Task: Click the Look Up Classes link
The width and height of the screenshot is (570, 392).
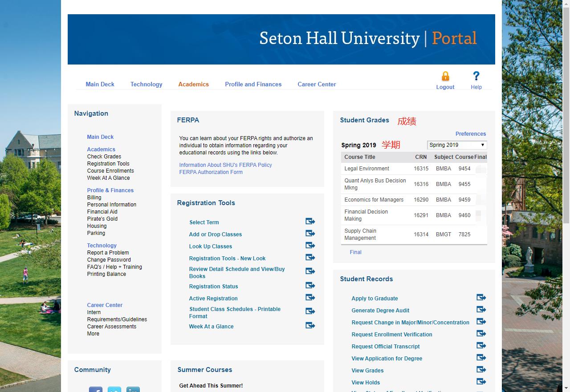Action: pyautogui.click(x=211, y=247)
